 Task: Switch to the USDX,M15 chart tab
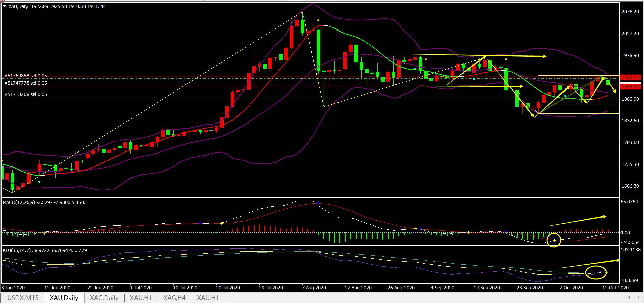tap(23, 298)
